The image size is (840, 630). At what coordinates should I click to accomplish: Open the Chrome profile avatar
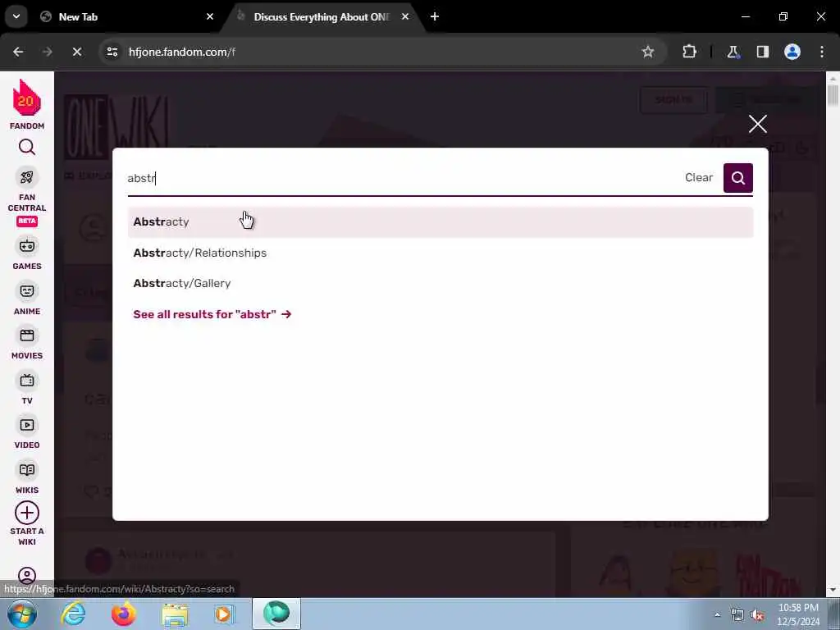click(792, 52)
